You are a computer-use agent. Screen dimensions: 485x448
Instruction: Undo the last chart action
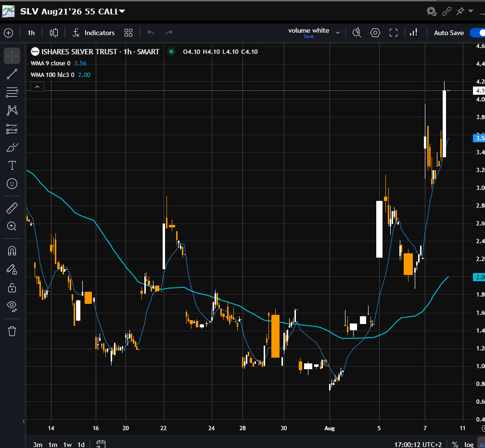(x=151, y=33)
